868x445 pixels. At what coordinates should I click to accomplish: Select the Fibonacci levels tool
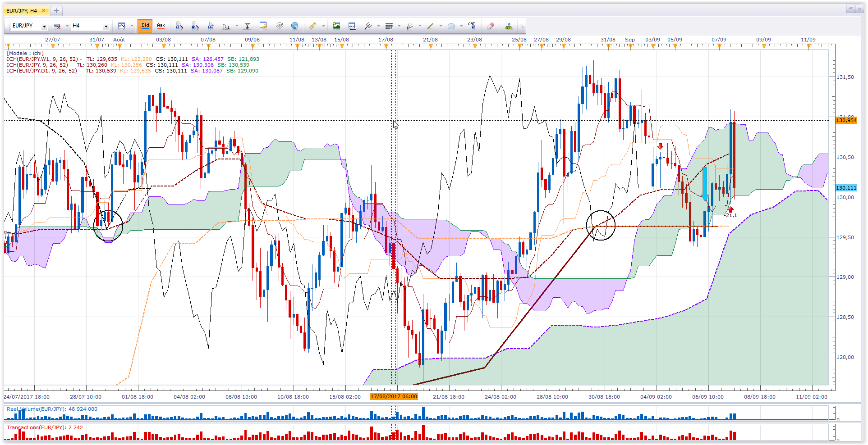coord(389,26)
